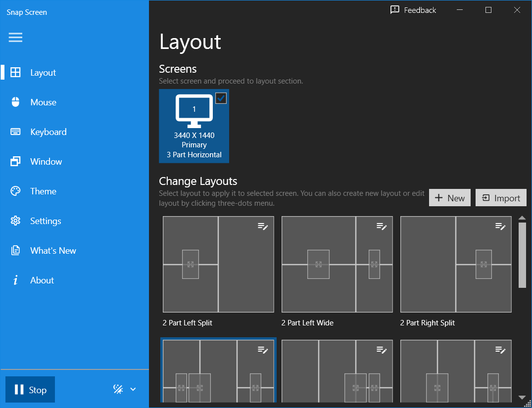The image size is (532, 408).
Task: Click the edit icon on the selected layout
Action: tap(263, 350)
